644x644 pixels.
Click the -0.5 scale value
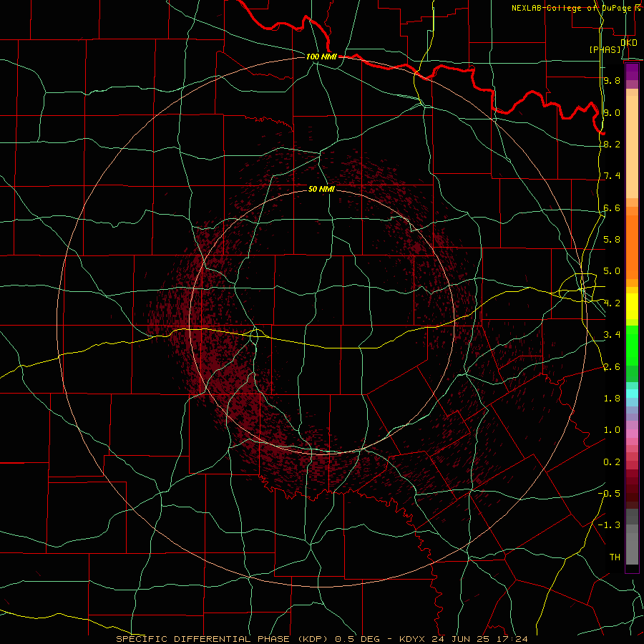[x=609, y=493]
